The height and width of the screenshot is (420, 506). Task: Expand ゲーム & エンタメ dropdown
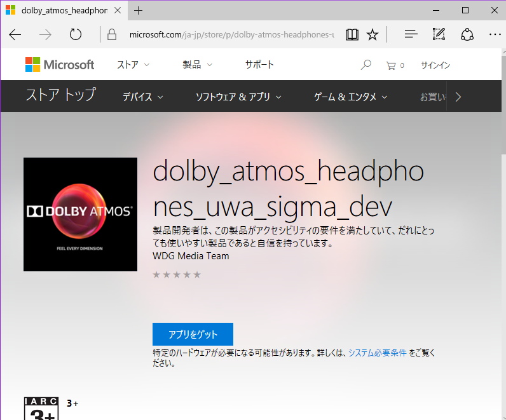[x=350, y=97]
